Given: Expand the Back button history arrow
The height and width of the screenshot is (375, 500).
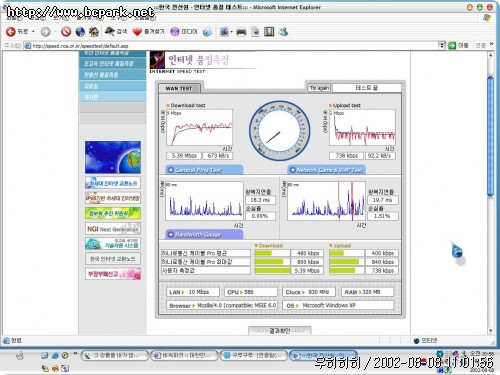Looking at the screenshot, I should pos(33,32).
